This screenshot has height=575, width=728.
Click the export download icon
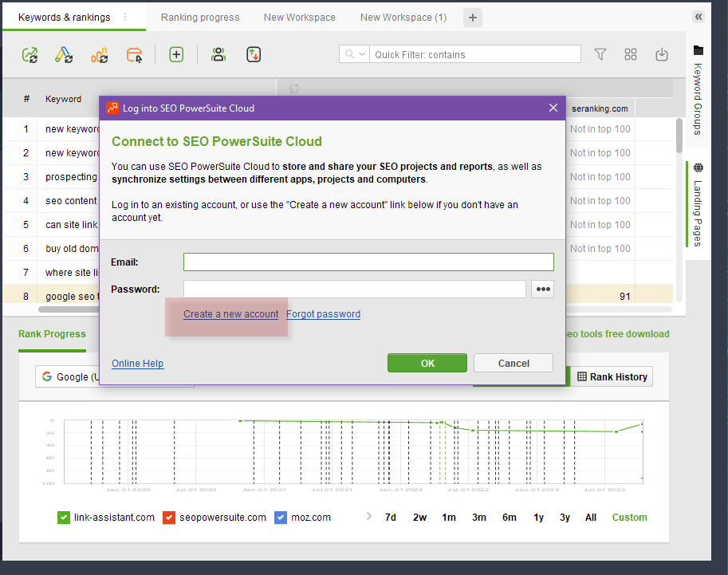tap(662, 55)
